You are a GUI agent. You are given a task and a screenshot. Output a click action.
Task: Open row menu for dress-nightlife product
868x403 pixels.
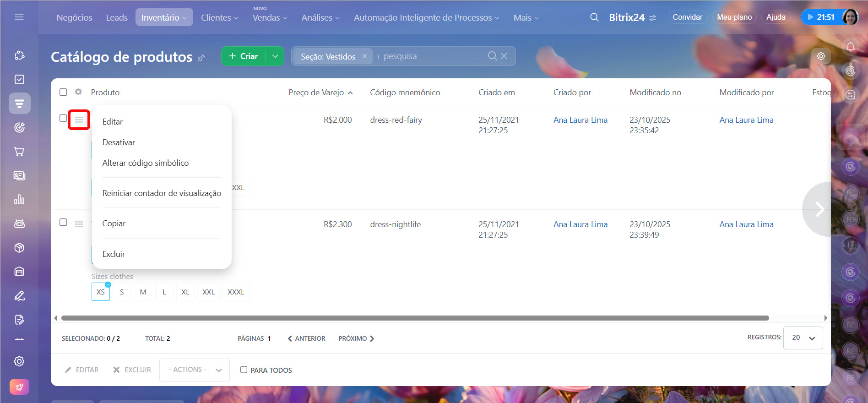79,224
